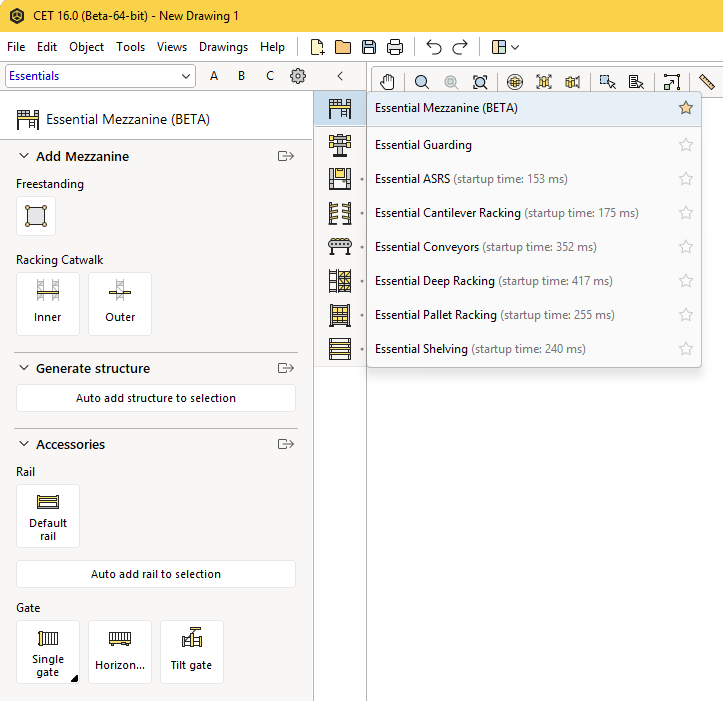Select Essential Pallet Racking sidebar icon

pos(340,315)
